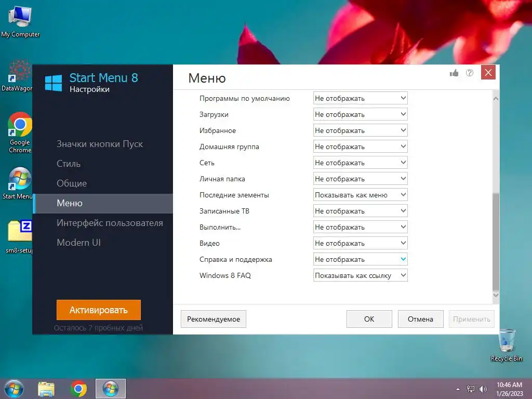
Task: Open the Программы по умолчанию dropdown
Action: click(361, 98)
